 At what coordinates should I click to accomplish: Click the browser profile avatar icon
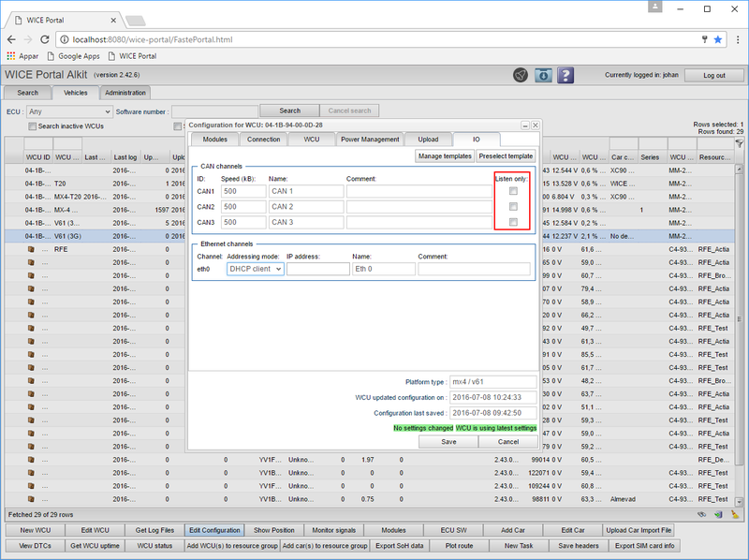(x=654, y=7)
